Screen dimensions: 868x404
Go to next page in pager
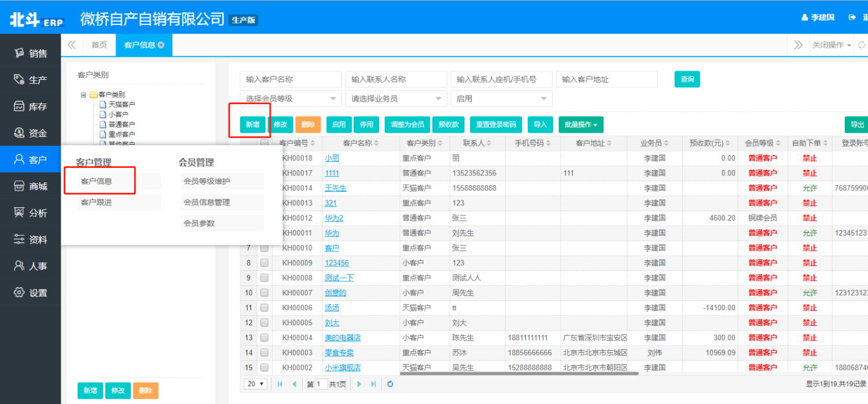pos(359,384)
